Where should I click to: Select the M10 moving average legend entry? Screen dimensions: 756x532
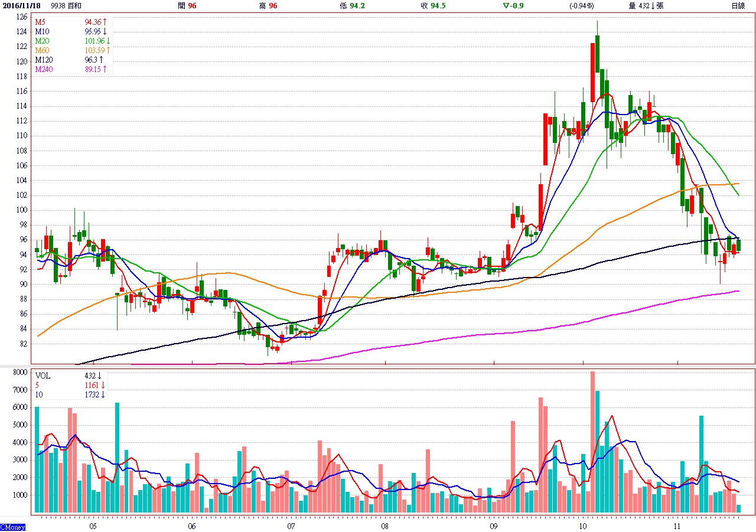pyautogui.click(x=42, y=31)
